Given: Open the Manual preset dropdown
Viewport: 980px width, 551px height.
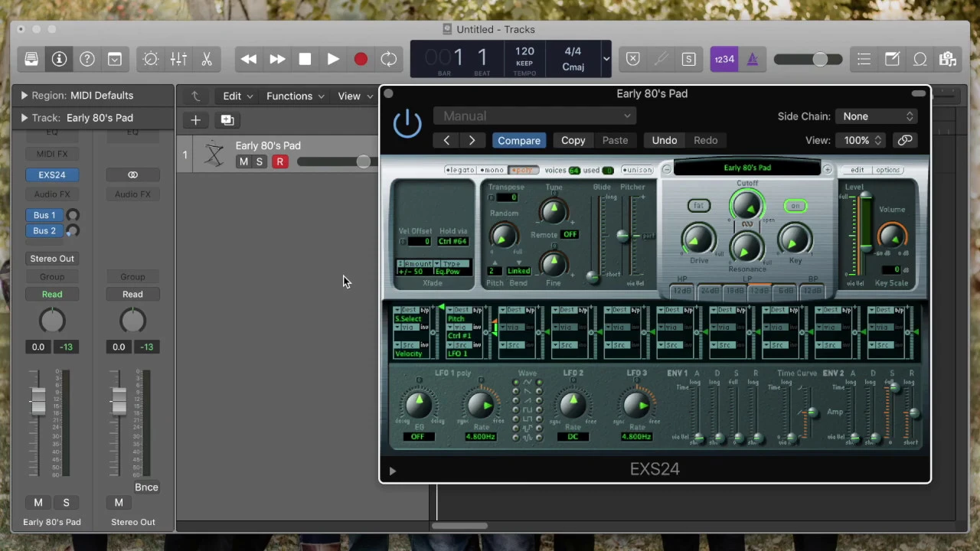Looking at the screenshot, I should point(534,116).
